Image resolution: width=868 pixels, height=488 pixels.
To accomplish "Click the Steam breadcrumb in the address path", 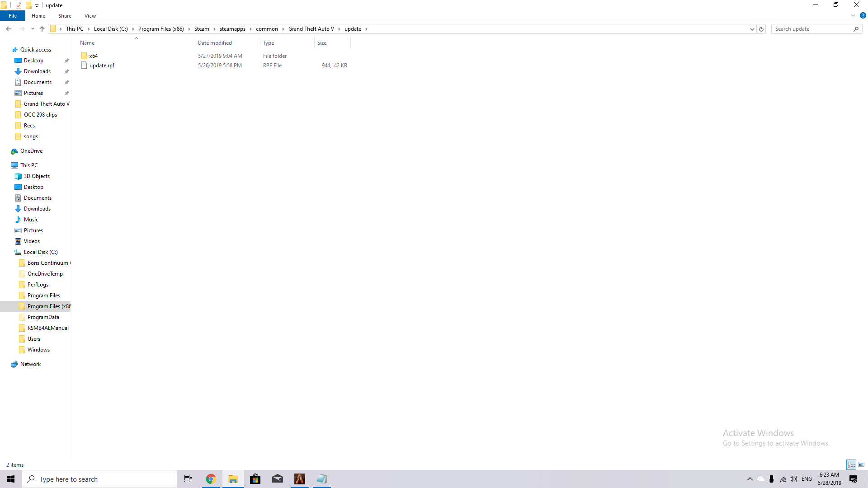I will tap(202, 29).
